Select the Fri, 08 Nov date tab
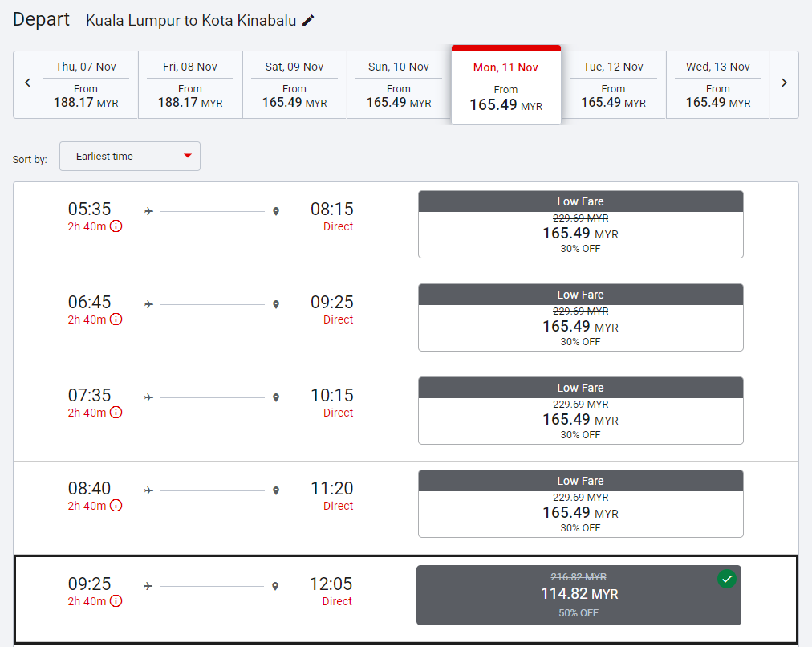This screenshot has width=812, height=647. click(x=190, y=84)
